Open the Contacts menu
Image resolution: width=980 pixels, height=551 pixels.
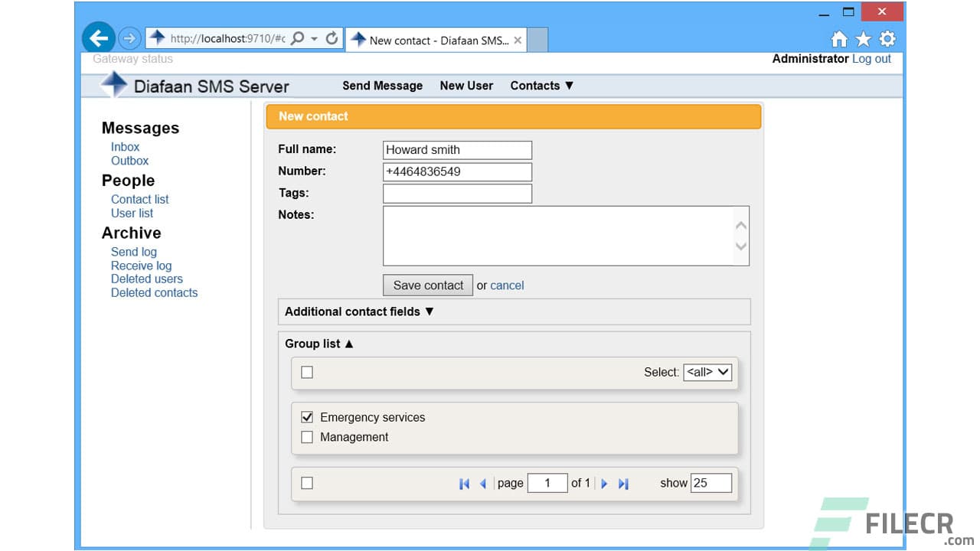(x=541, y=86)
